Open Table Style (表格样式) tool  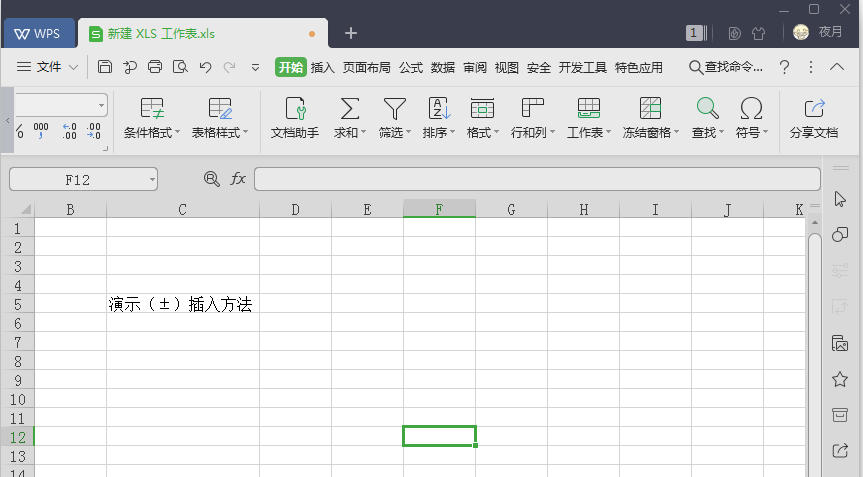tap(220, 117)
